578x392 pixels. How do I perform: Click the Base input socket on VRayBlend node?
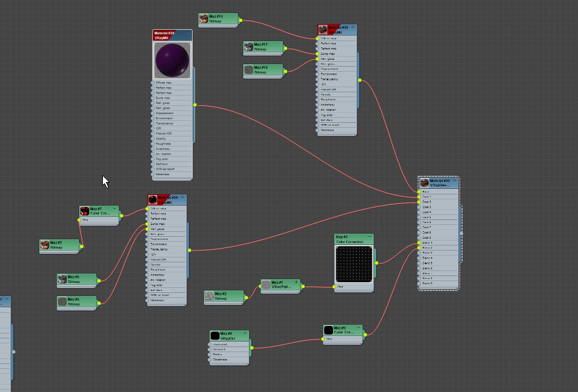tap(419, 191)
